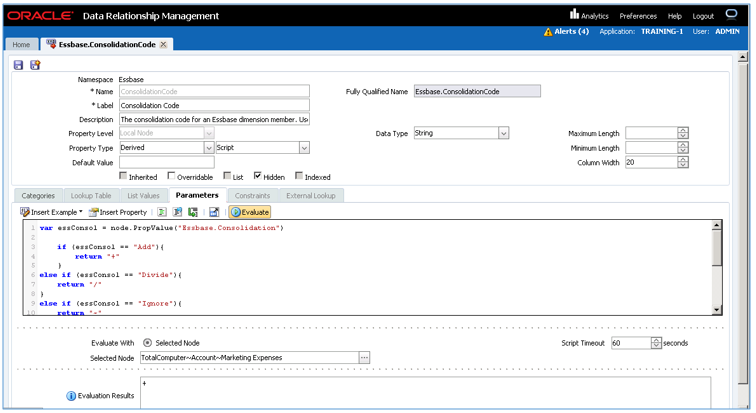Click the Fully Qualified Name field
Image resolution: width=756 pixels, height=413 pixels.
477,91
